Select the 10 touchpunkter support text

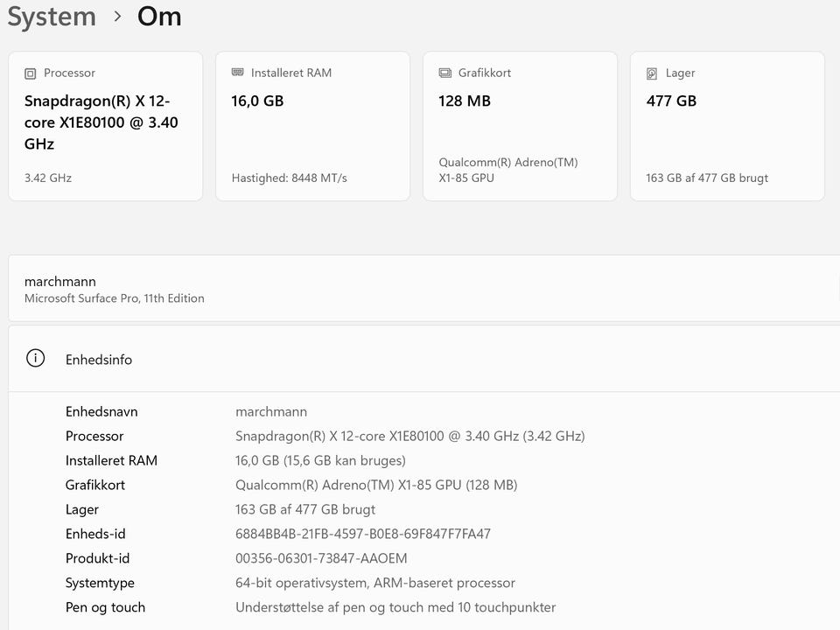395,607
